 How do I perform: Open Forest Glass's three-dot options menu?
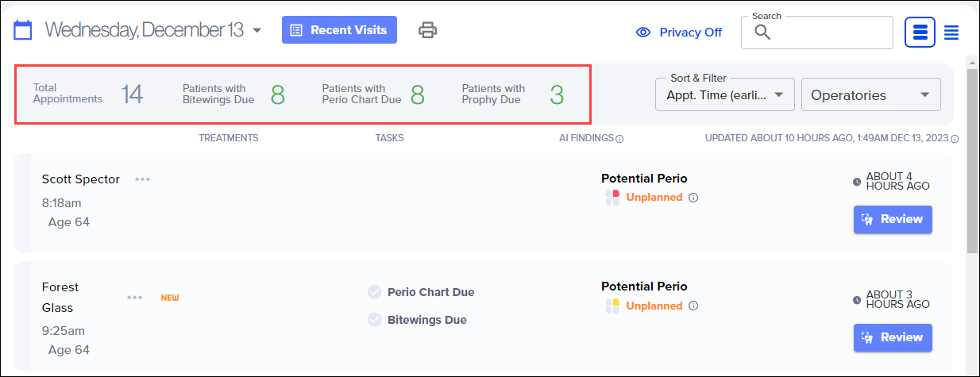(135, 298)
